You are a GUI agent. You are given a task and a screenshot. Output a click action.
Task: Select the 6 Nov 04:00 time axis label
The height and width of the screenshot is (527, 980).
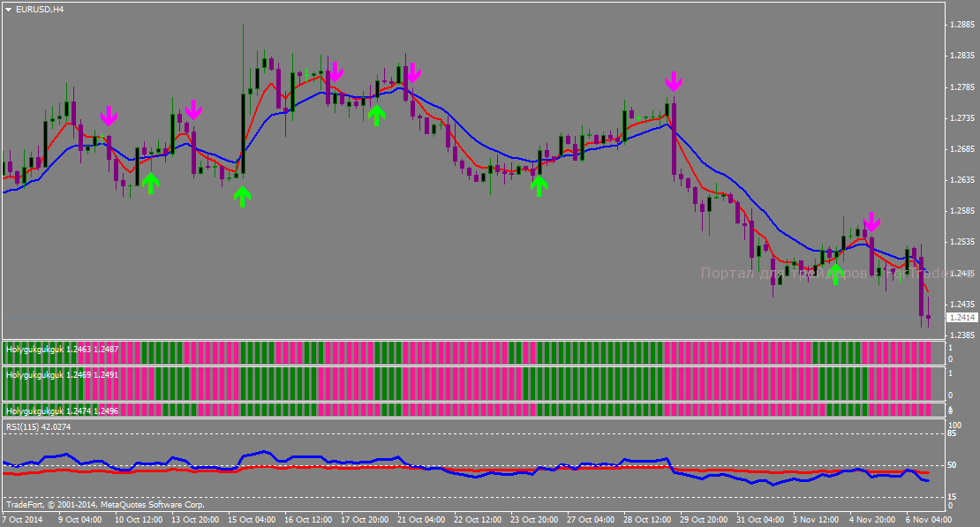[928, 520]
